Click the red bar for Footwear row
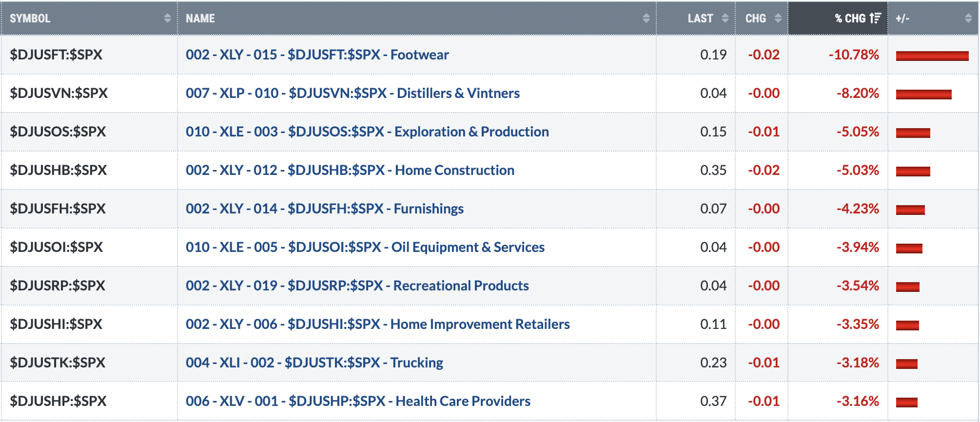 (932, 56)
